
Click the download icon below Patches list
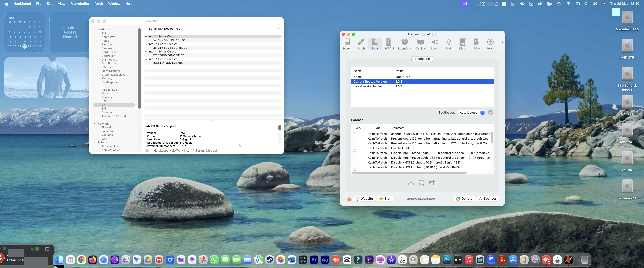tap(411, 183)
